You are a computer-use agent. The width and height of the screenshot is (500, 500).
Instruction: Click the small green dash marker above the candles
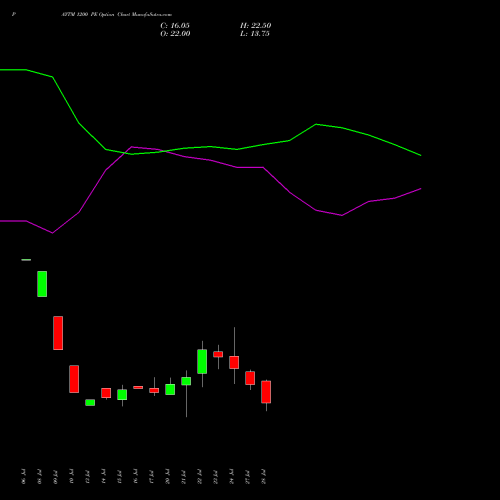coord(26,260)
